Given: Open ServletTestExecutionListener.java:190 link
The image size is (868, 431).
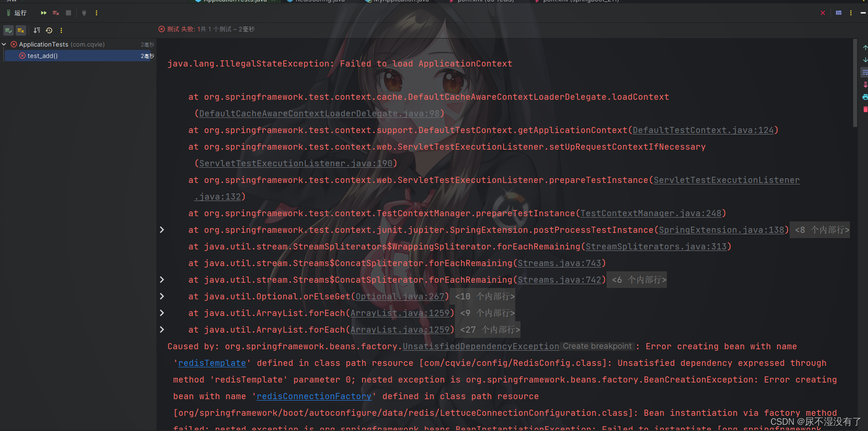Looking at the screenshot, I should click(x=296, y=163).
